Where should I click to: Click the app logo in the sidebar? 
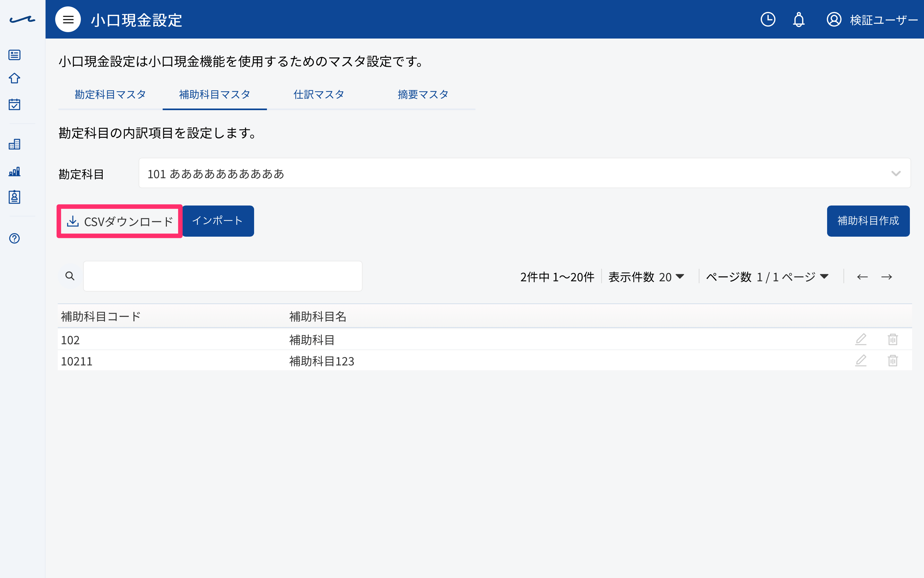click(22, 20)
